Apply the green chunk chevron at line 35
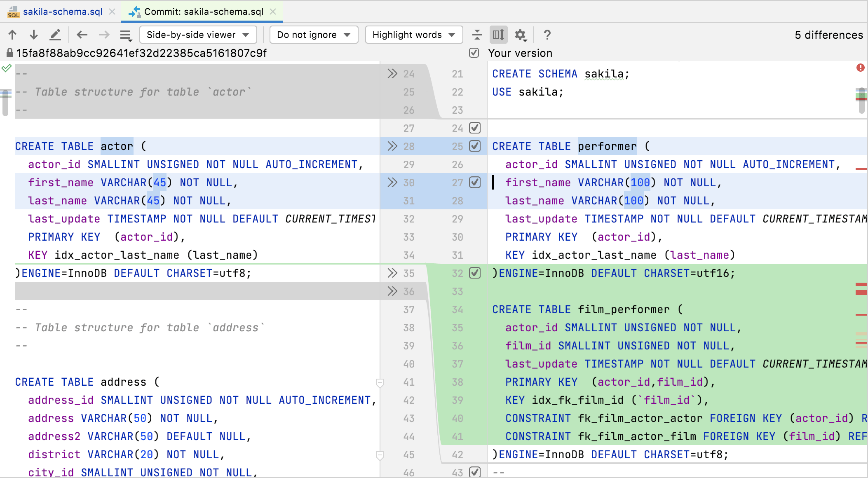The width and height of the screenshot is (868, 478). point(392,273)
